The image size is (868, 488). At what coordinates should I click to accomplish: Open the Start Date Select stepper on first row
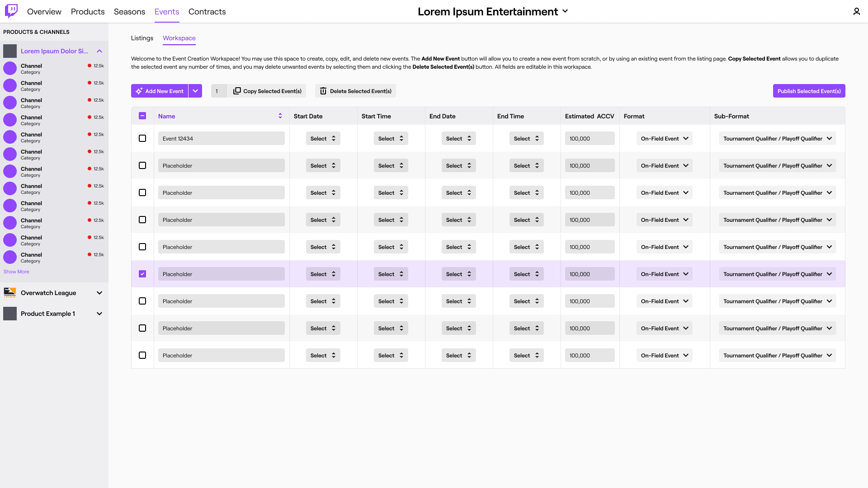click(x=323, y=138)
